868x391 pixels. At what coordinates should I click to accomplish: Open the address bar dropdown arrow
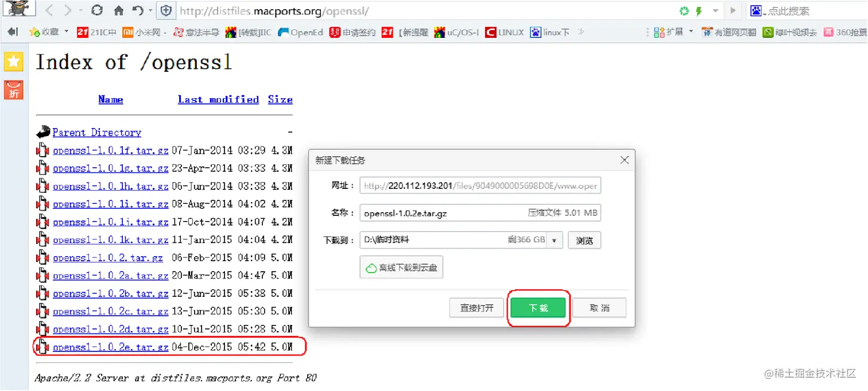coord(715,11)
